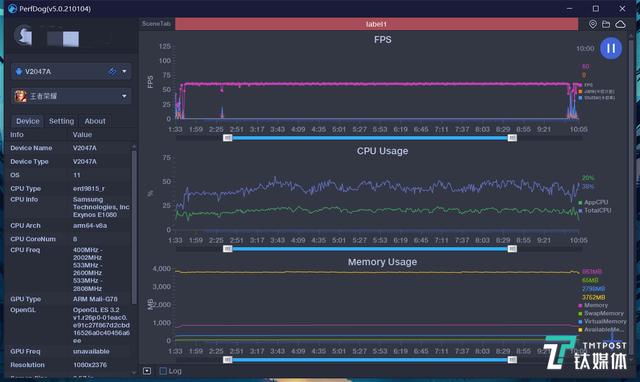This screenshot has height=382, width=640.
Task: Click the connection icon beside V2047A
Action: pyautogui.click(x=112, y=72)
